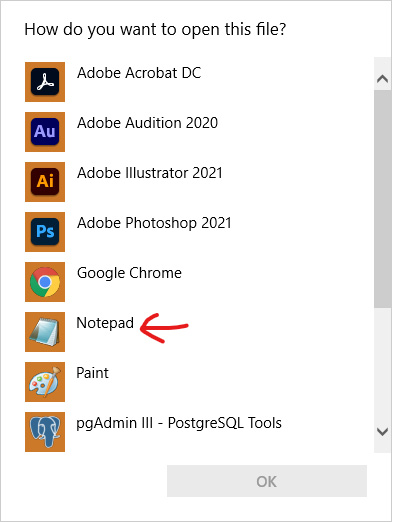393x522 pixels.
Task: Select pgAdmin III - PostgreSQL Tools entry
Action: [x=179, y=423]
